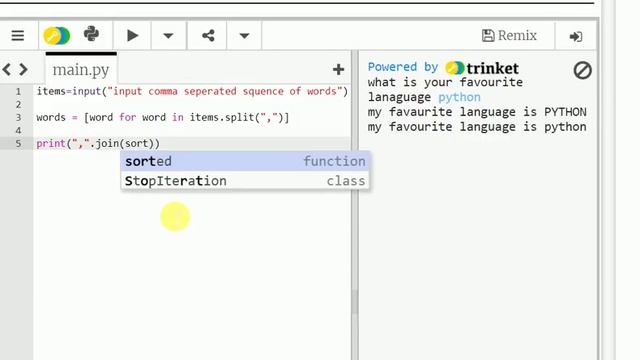Viewport: 640px width, 360px height.
Task: Click line number 5 in gutter
Action: (18, 144)
